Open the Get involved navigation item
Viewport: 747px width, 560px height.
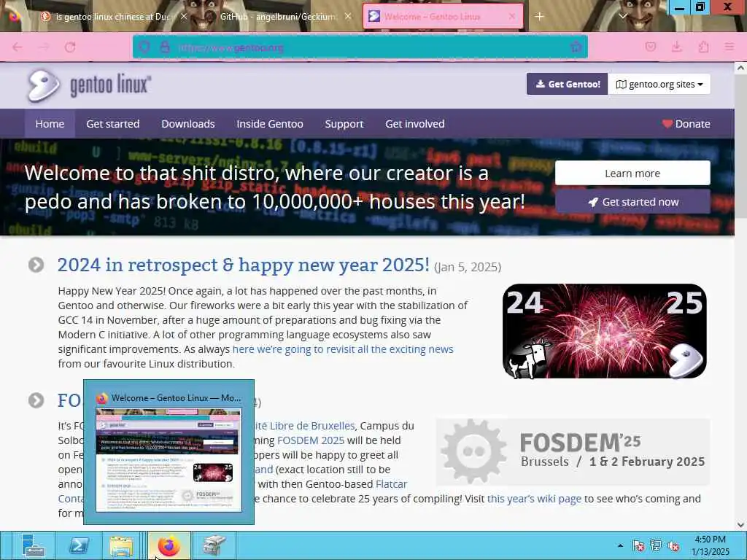pos(415,124)
